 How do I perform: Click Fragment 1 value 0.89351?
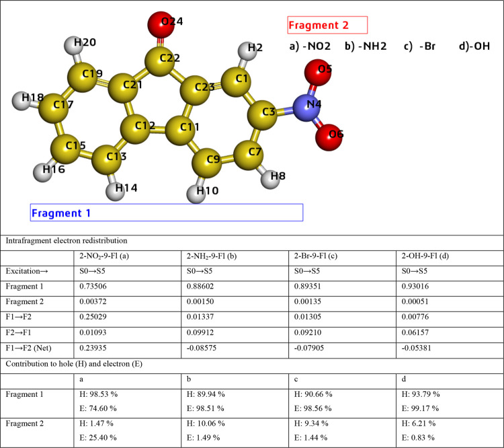(308, 286)
